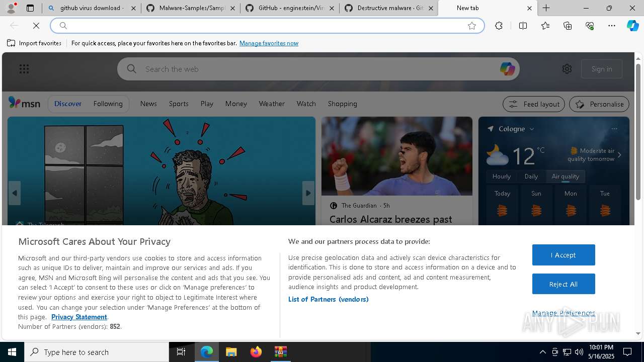Image resolution: width=644 pixels, height=362 pixels.
Task: Go to the MSN logo home
Action: [x=24, y=103]
